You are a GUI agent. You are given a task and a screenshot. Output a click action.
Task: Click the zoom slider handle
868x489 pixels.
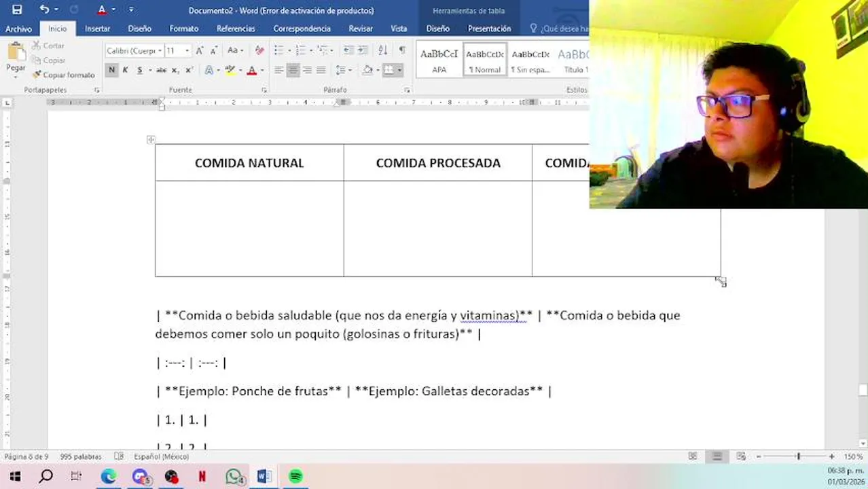pyautogui.click(x=798, y=456)
